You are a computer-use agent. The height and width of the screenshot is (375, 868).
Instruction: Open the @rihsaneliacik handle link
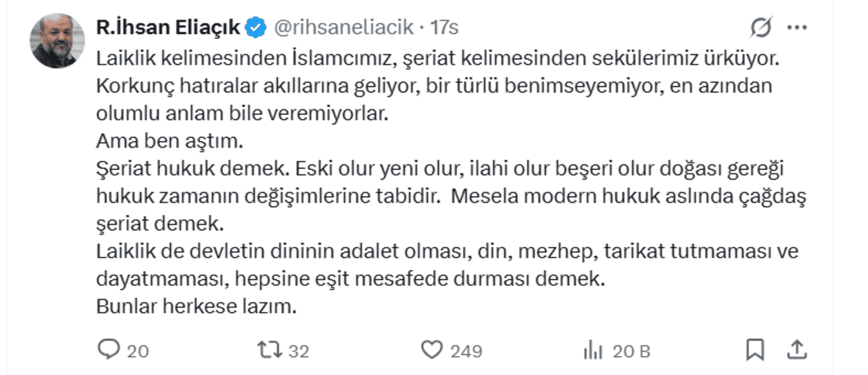point(342,28)
